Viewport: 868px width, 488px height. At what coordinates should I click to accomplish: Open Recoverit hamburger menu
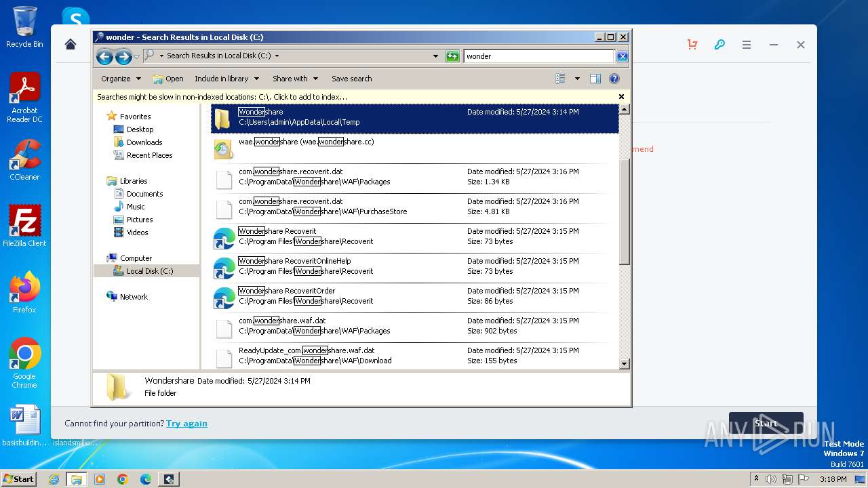(747, 45)
